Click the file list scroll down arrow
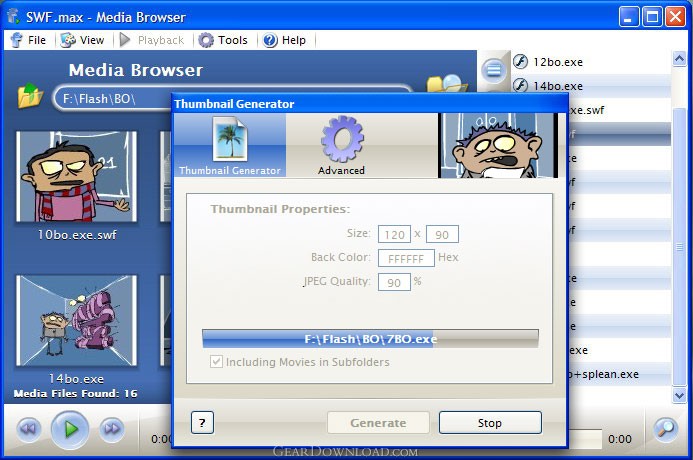Viewport: 693px width, 460px height. tap(679, 395)
